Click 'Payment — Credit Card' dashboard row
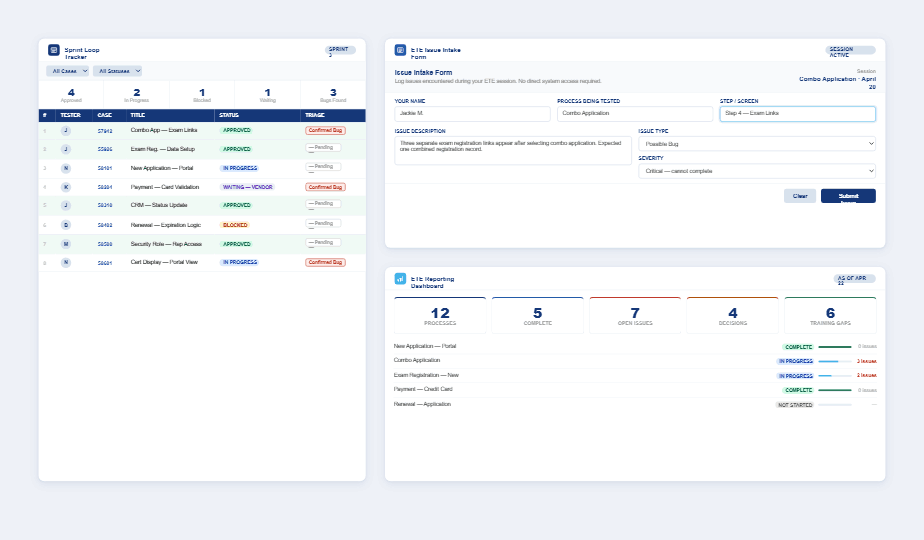Image resolution: width=924 pixels, height=540 pixels. click(x=635, y=390)
